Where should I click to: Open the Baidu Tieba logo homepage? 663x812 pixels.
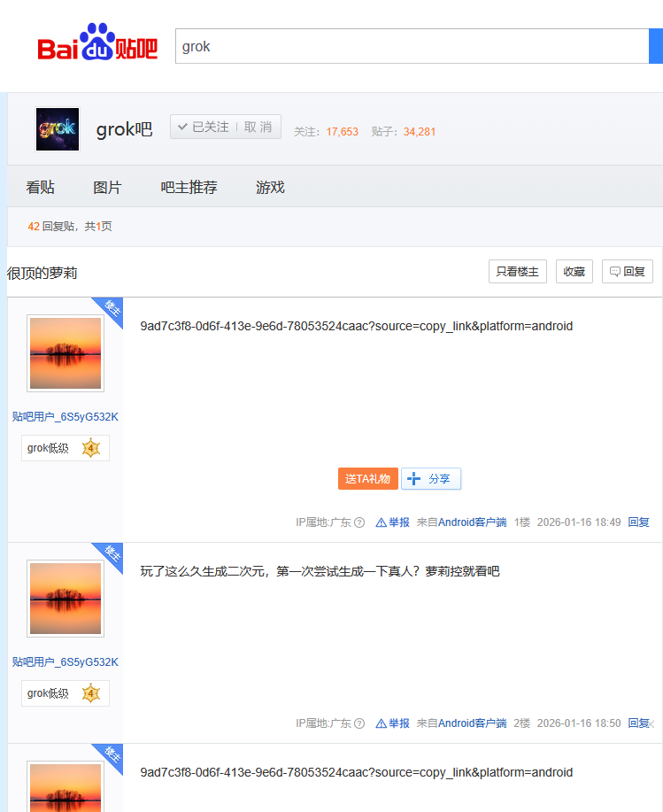click(x=97, y=43)
